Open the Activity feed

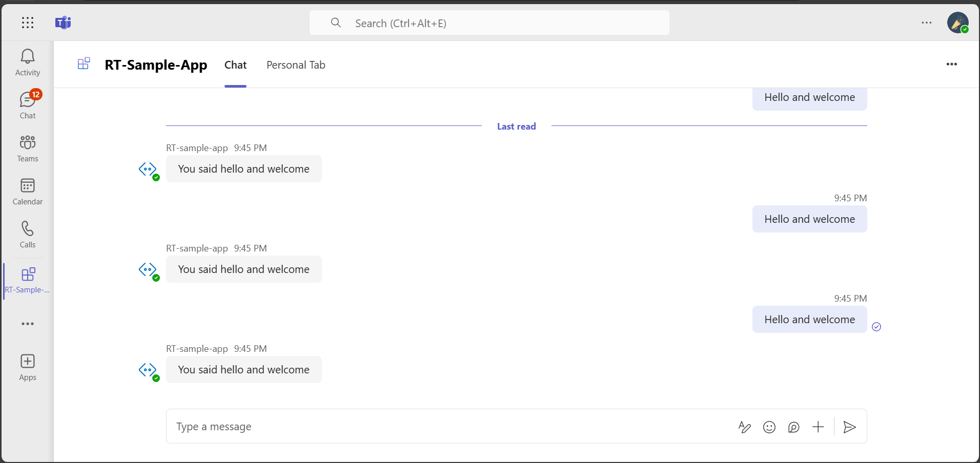(x=28, y=62)
